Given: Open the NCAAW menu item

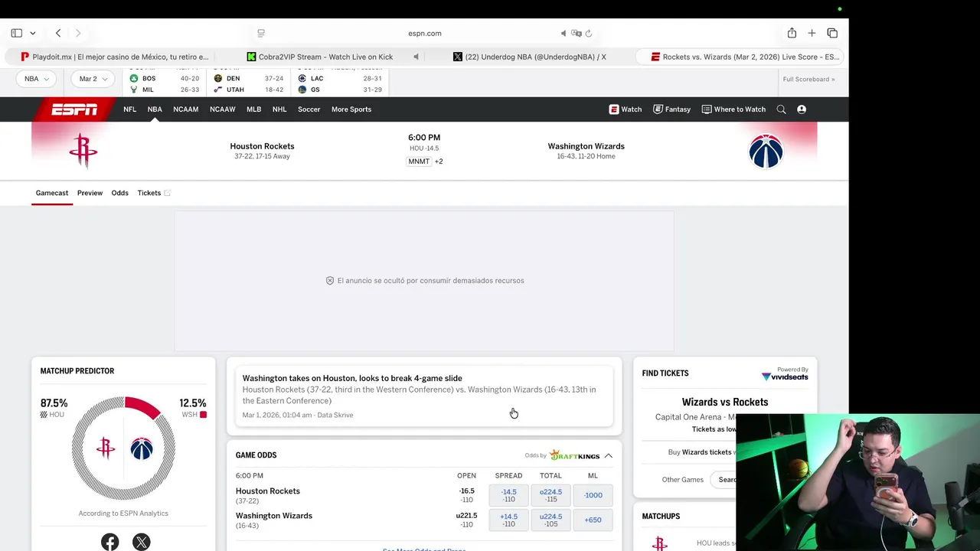Looking at the screenshot, I should 223,109.
